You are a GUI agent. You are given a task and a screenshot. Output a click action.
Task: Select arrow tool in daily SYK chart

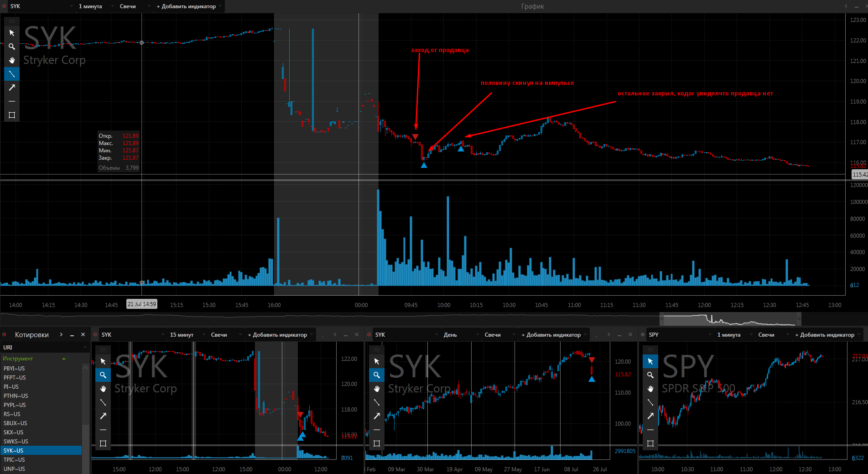coord(377,416)
